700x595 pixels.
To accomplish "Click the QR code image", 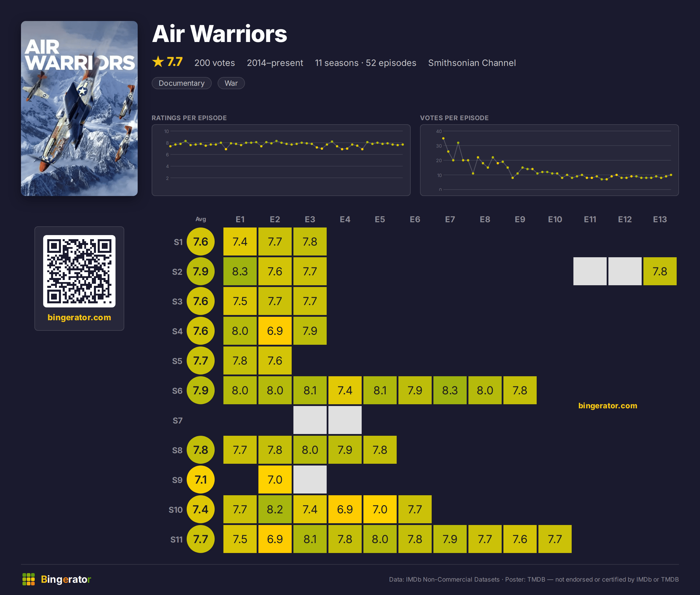I will coord(79,271).
